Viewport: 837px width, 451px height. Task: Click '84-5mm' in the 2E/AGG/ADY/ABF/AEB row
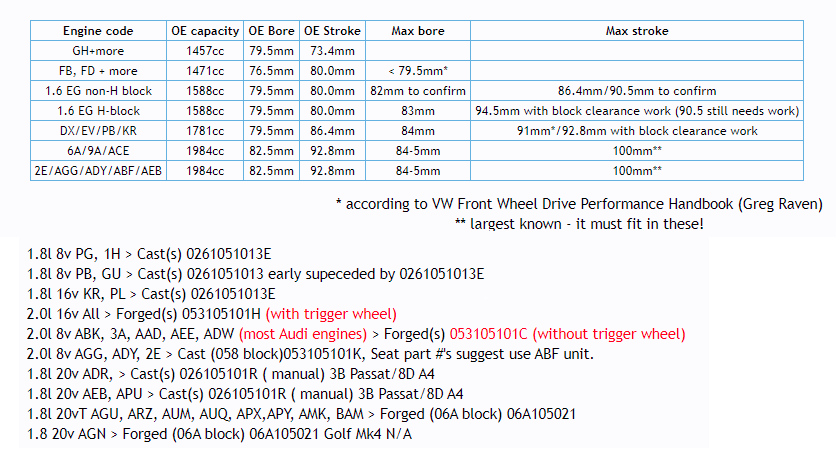(418, 171)
